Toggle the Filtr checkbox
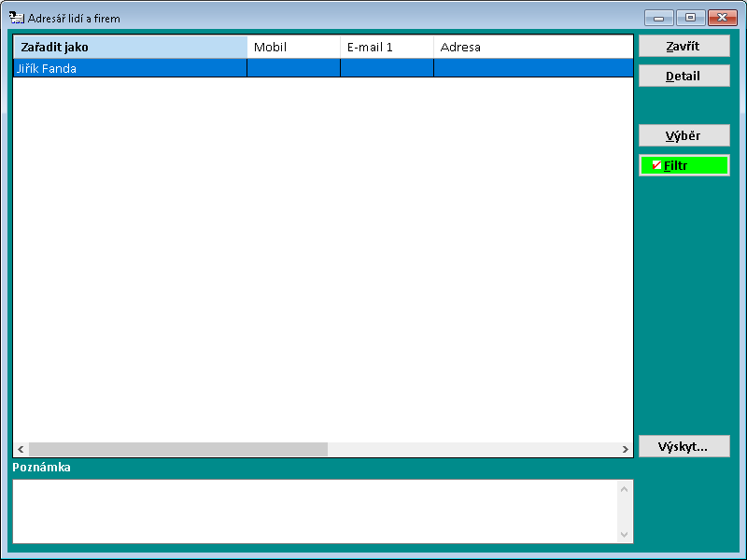This screenshot has height=560, width=747. coord(656,165)
